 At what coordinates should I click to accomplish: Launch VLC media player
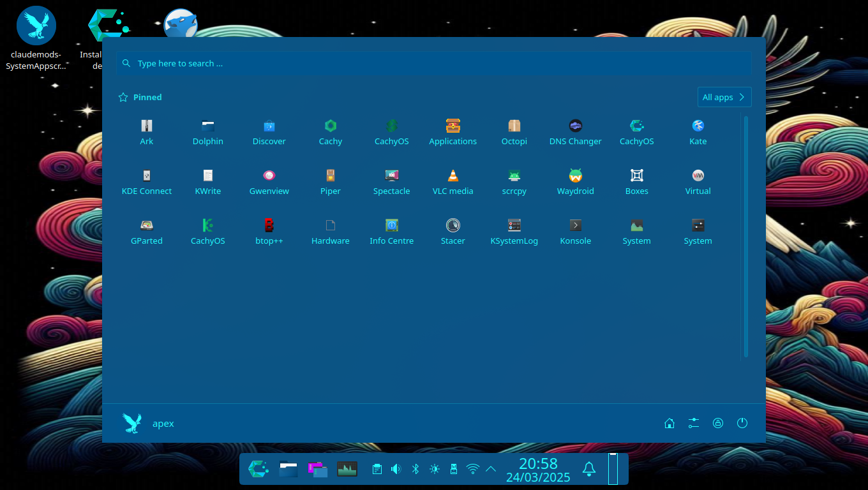(453, 182)
